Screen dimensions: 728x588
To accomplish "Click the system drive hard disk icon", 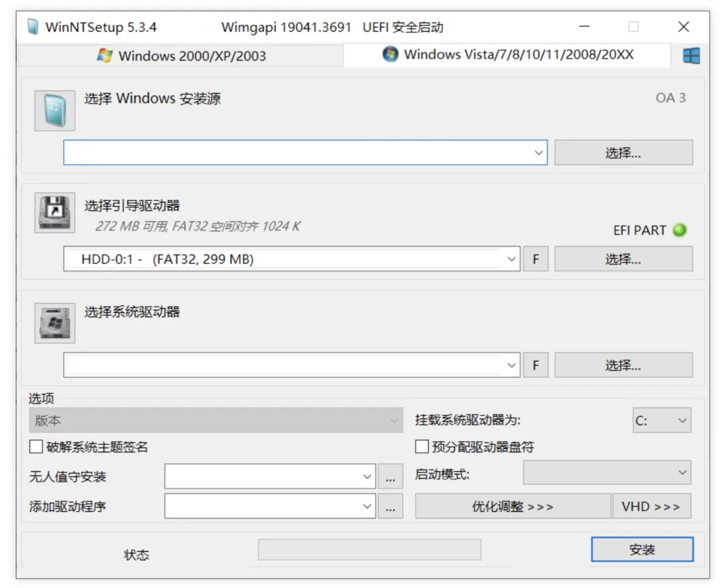I will [55, 323].
